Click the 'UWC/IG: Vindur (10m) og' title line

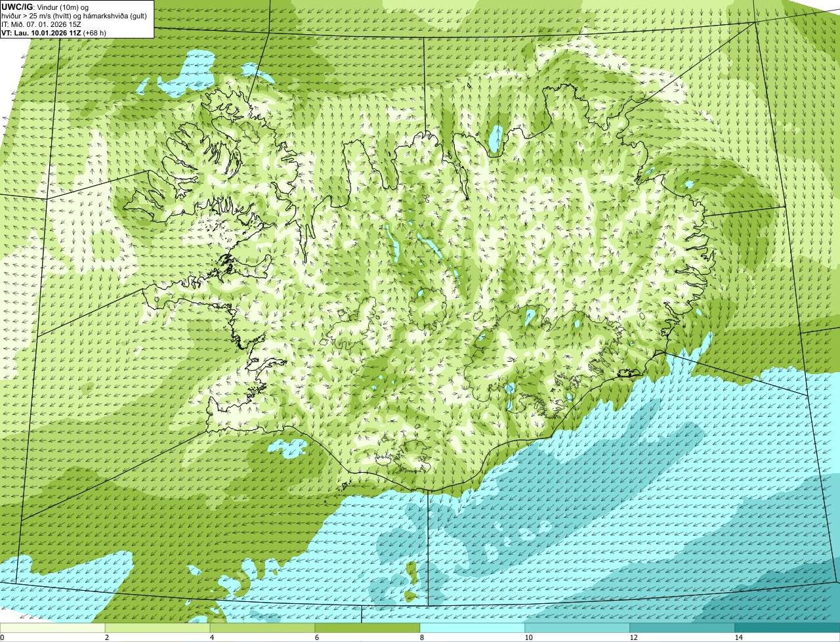point(45,7)
